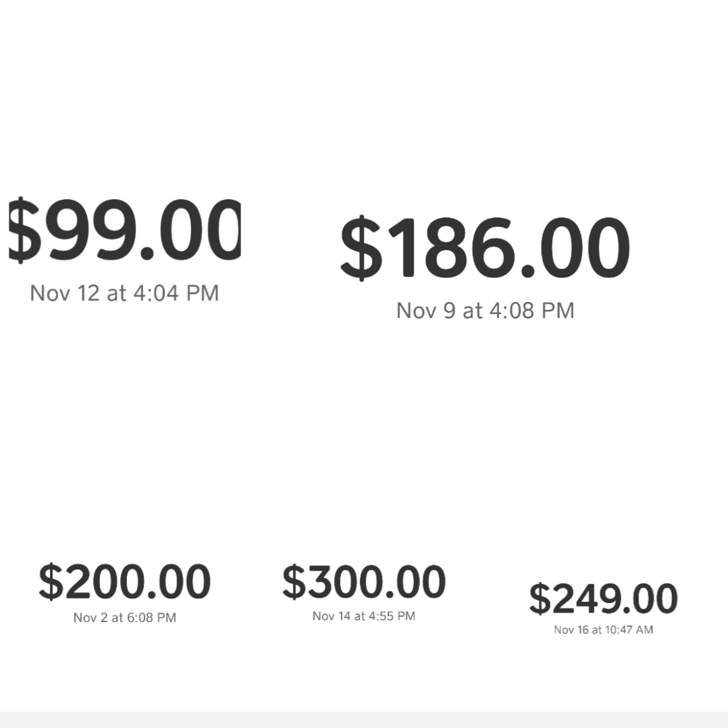Viewport: 728px width, 728px height.
Task: Click the partially cut-off dollar sign of $99.00
Action: (20, 231)
